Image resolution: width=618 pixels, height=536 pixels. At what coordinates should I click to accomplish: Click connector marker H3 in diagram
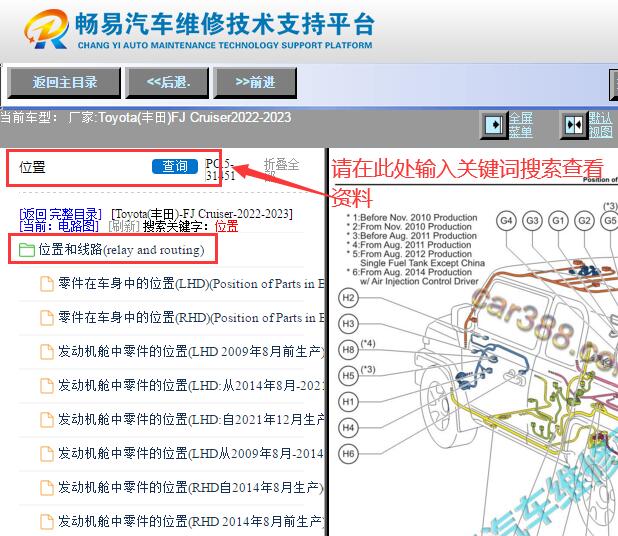pyautogui.click(x=348, y=324)
